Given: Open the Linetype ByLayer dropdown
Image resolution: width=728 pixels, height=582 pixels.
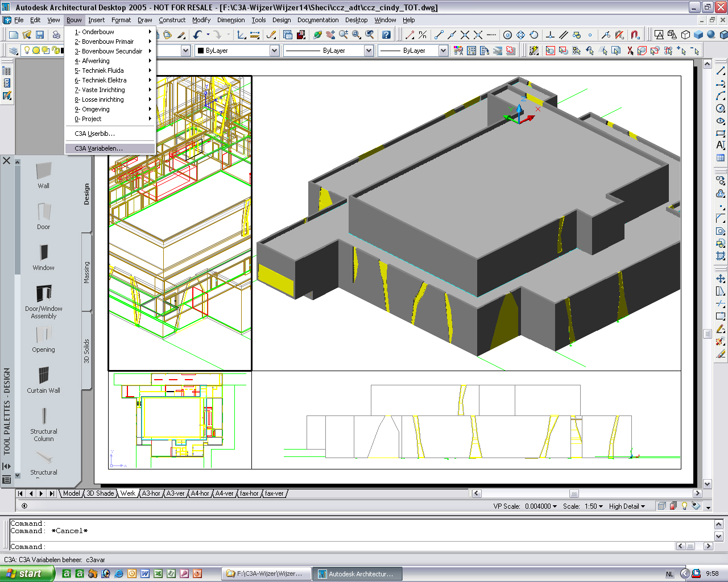Looking at the screenshot, I should (x=369, y=51).
